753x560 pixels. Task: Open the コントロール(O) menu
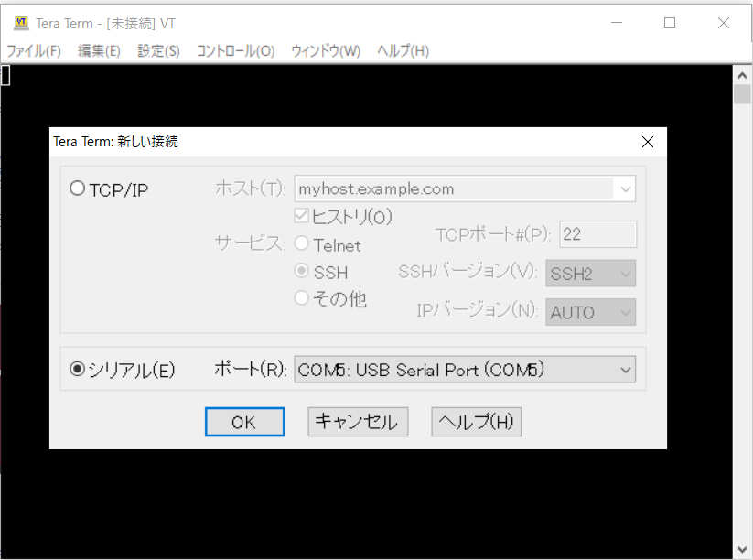[x=235, y=51]
